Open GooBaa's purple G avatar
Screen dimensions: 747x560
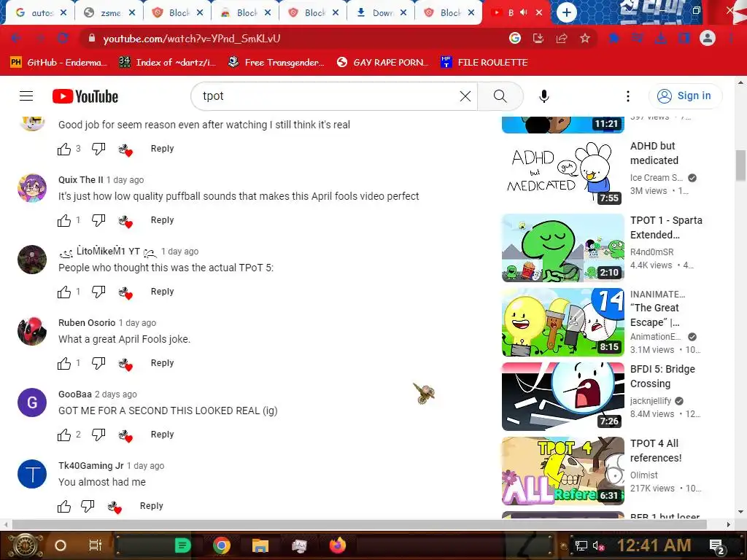32,402
